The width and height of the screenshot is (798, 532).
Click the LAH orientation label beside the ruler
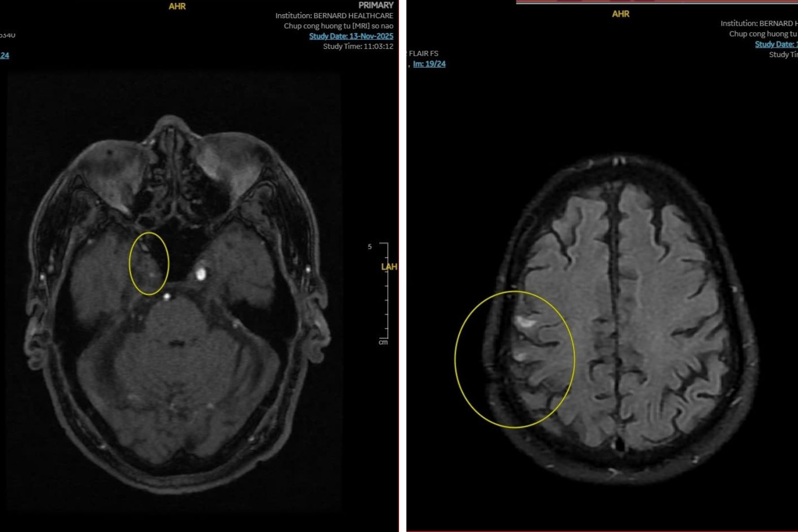coord(389,266)
